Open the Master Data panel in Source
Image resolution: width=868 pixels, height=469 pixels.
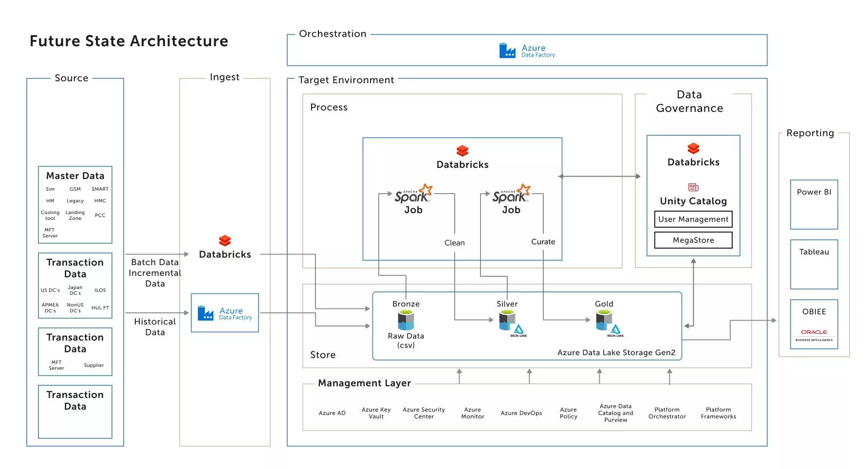click(74, 204)
